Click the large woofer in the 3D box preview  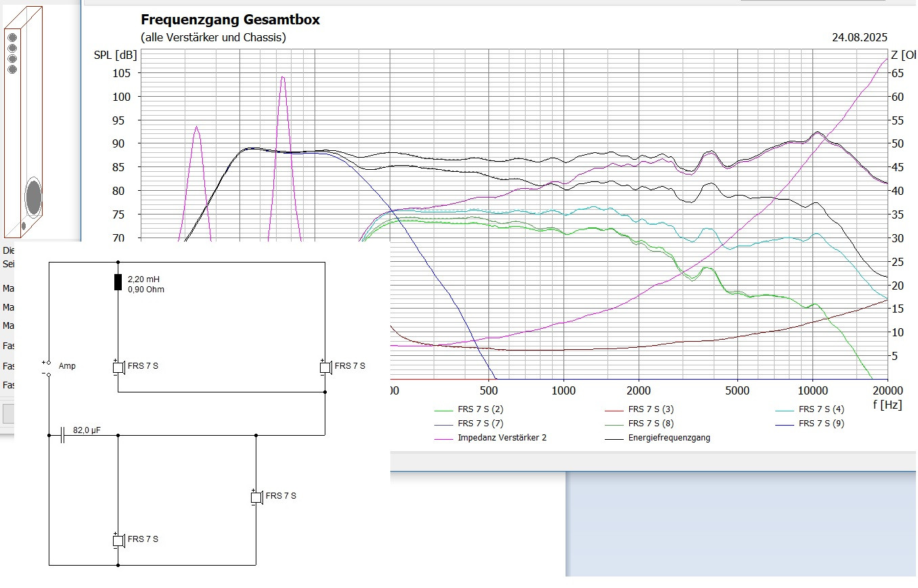33,197
